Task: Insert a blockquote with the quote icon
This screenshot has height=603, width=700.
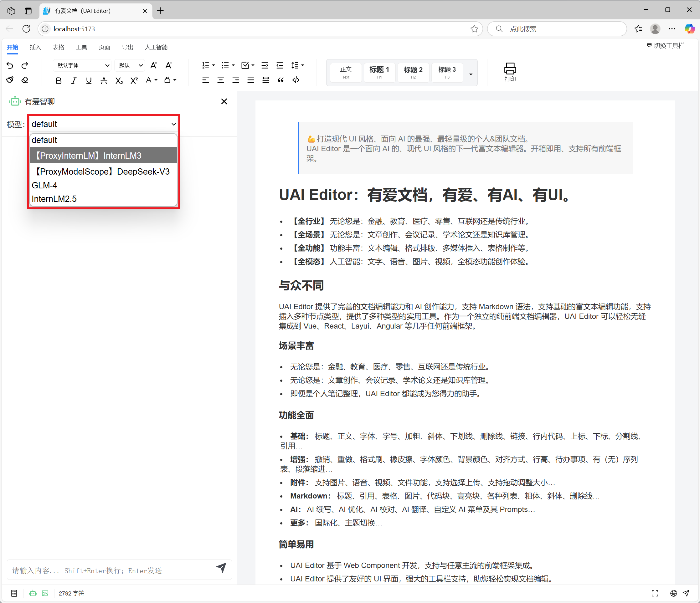Action: (x=281, y=80)
